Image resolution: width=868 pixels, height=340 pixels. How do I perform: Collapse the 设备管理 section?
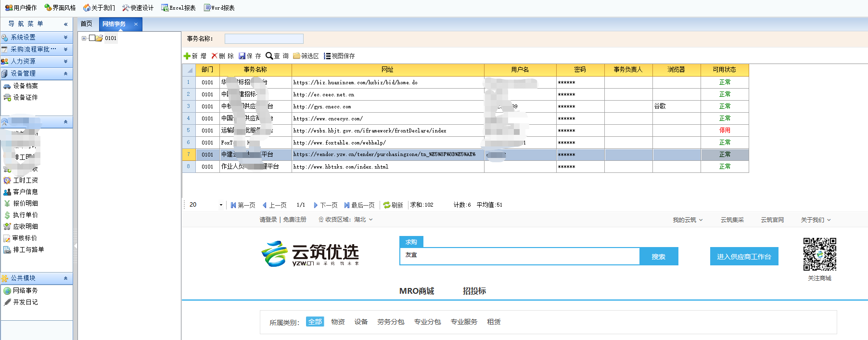point(37,73)
